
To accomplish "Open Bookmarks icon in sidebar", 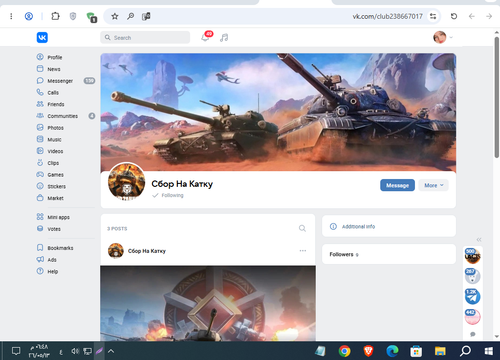I will [40, 248].
